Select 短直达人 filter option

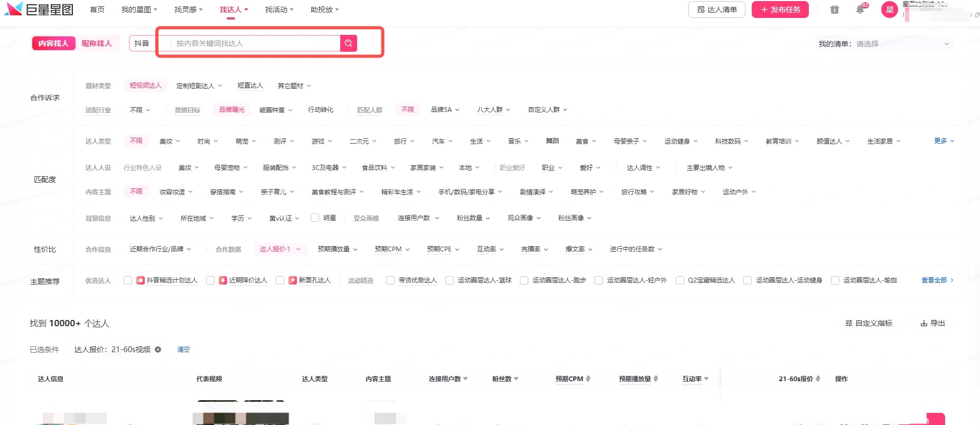click(250, 86)
